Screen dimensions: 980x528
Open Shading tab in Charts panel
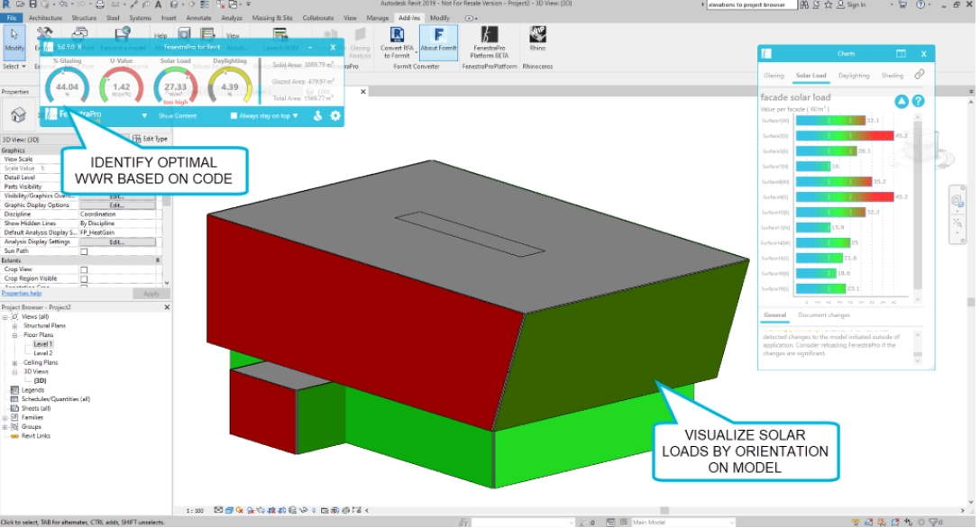click(x=892, y=76)
